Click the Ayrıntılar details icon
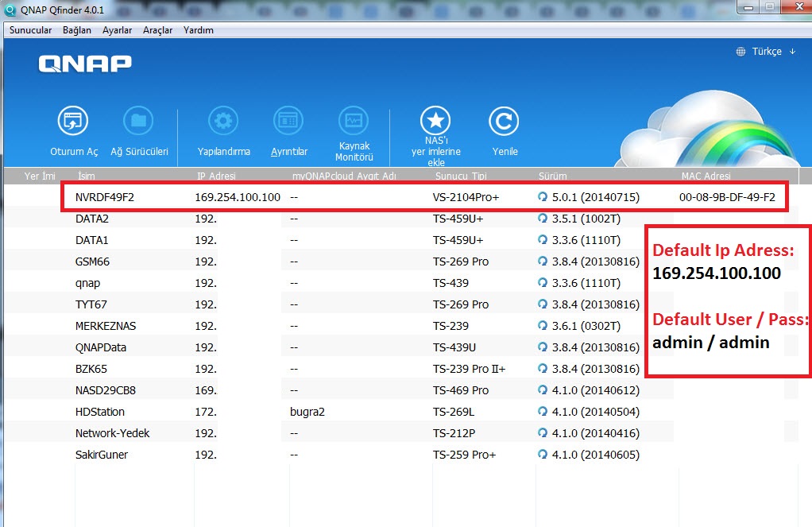The image size is (812, 527). click(288, 122)
